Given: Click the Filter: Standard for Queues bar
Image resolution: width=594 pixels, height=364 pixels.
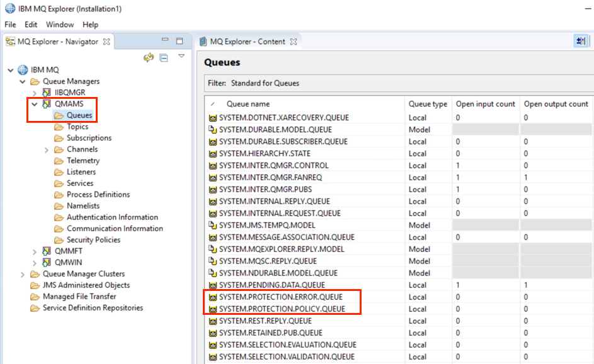Looking at the screenshot, I should (x=399, y=83).
